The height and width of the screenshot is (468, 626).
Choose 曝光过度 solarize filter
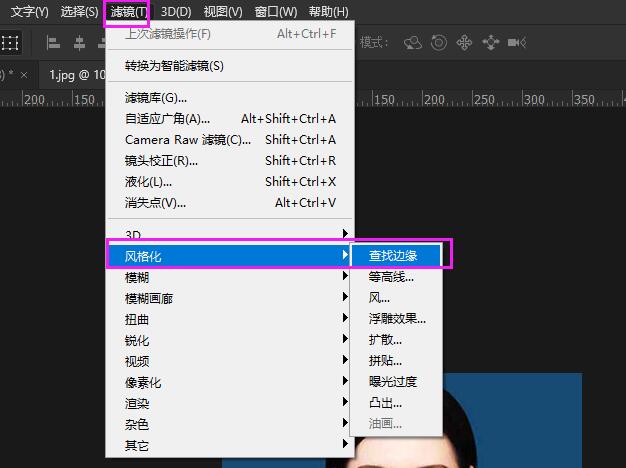[x=396, y=381]
